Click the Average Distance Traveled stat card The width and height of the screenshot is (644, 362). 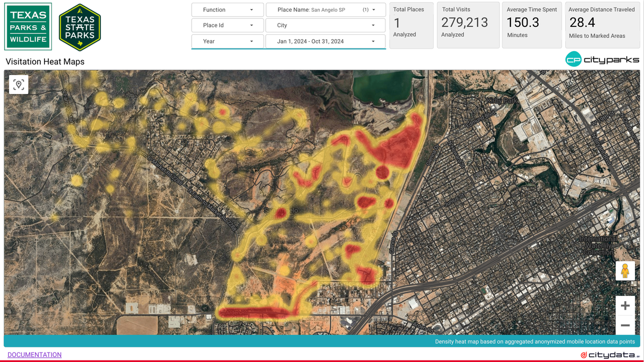pos(602,25)
